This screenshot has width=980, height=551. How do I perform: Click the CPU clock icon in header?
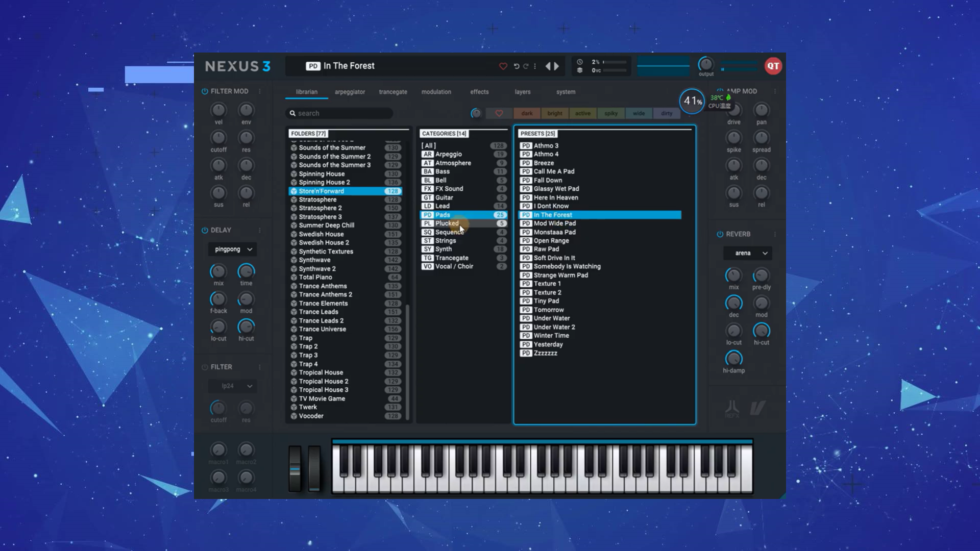coord(580,62)
